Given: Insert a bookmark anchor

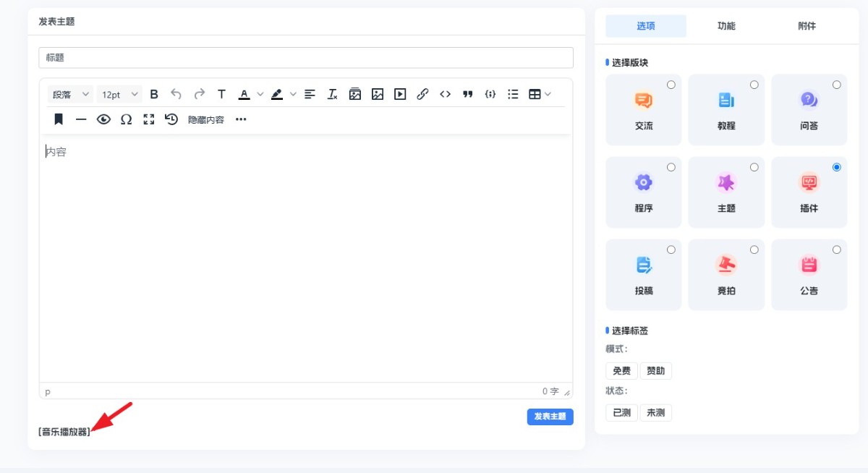Looking at the screenshot, I should click(x=59, y=119).
